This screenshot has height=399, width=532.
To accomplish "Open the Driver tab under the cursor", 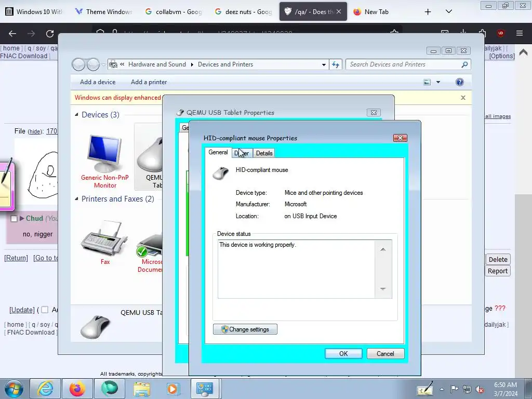I will click(x=242, y=153).
